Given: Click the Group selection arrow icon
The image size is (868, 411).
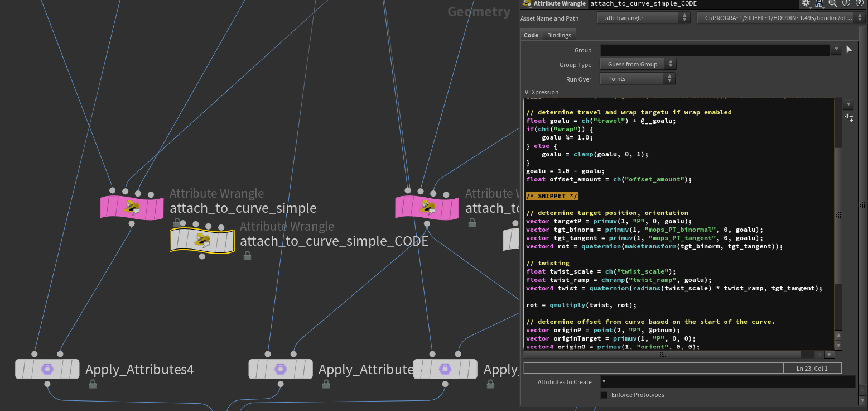Looking at the screenshot, I should click(849, 50).
